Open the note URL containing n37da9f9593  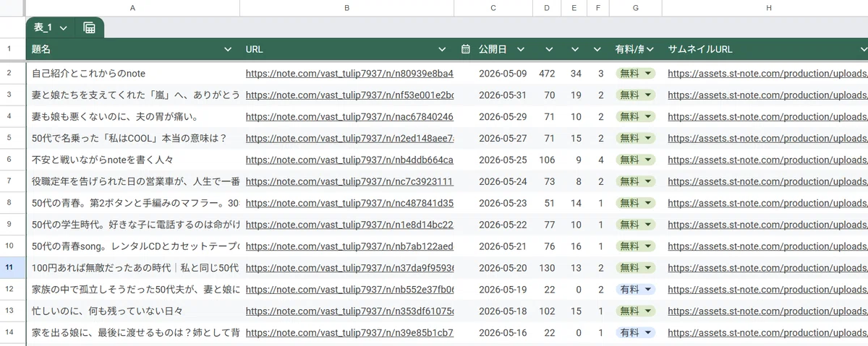[349, 269]
